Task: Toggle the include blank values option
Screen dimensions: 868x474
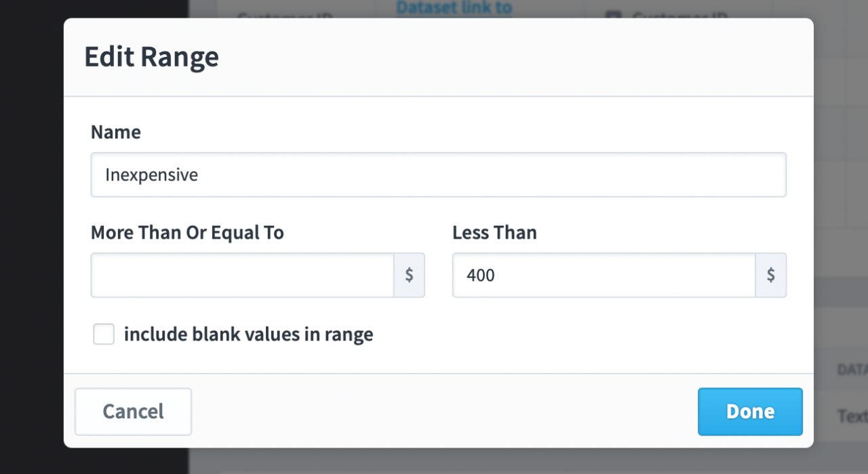Action: pos(103,334)
